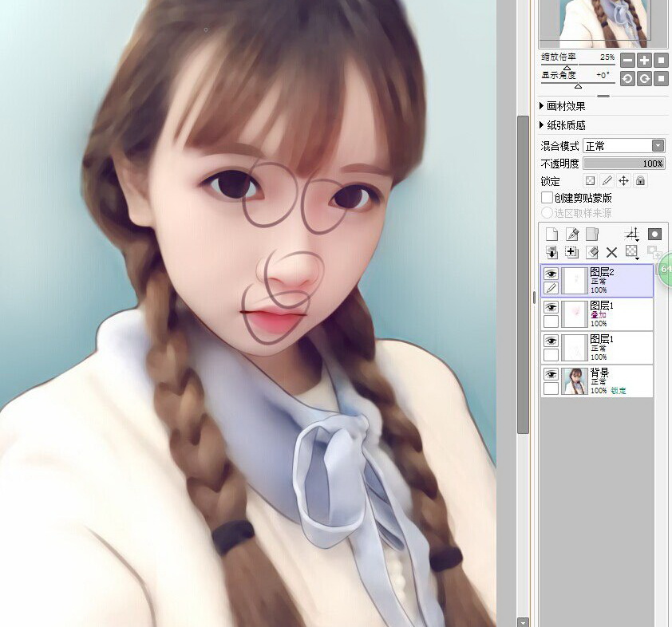
Task: Rotate canvas view counterclockwise
Action: pos(627,79)
